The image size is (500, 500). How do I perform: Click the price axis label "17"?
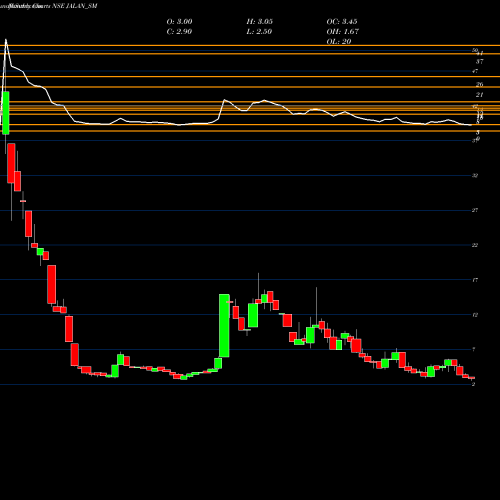click(x=475, y=280)
